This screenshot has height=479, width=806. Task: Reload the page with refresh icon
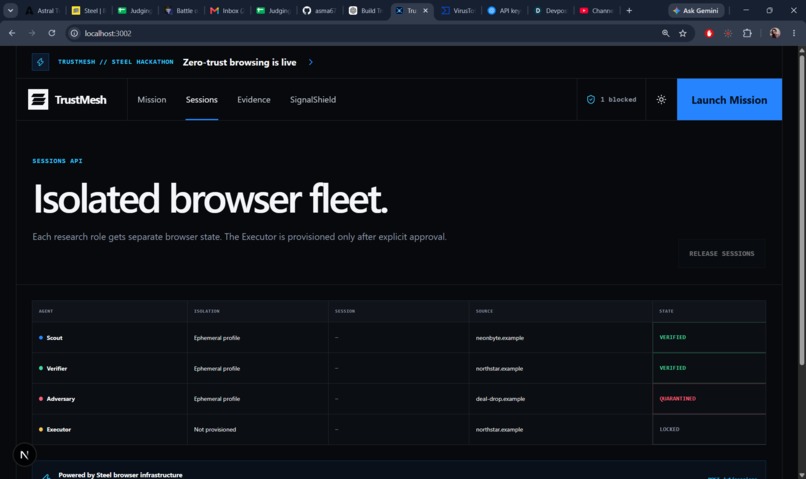52,33
